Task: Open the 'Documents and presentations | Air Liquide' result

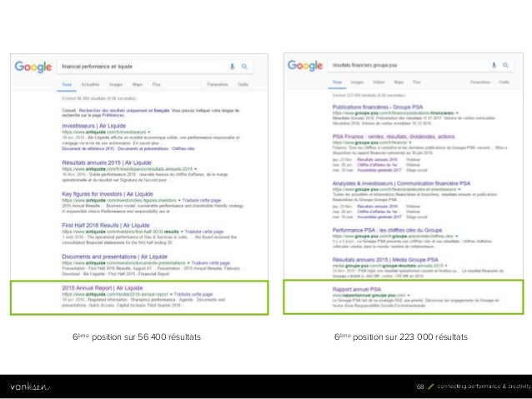Action: tap(115, 257)
